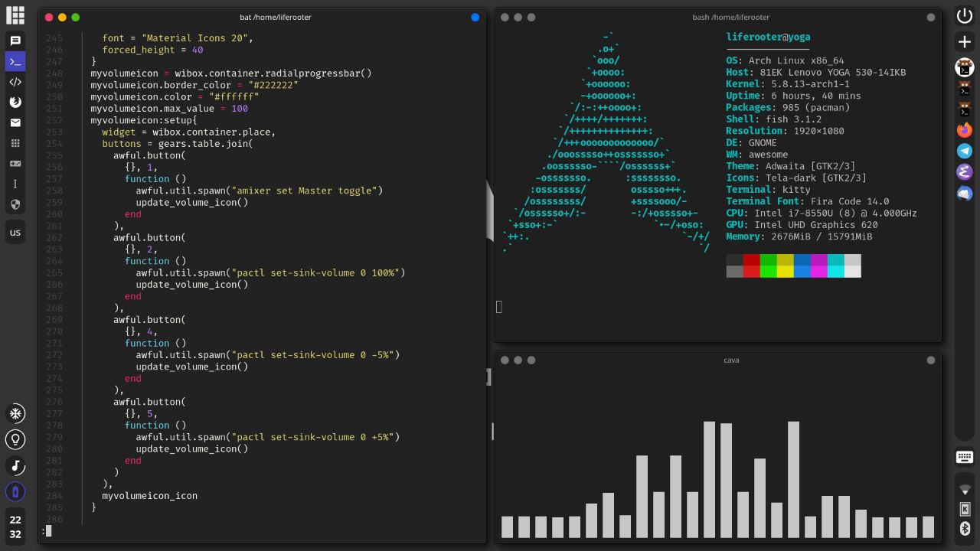
Task: Click the pager prompt cursor in bat window
Action: pyautogui.click(x=48, y=530)
